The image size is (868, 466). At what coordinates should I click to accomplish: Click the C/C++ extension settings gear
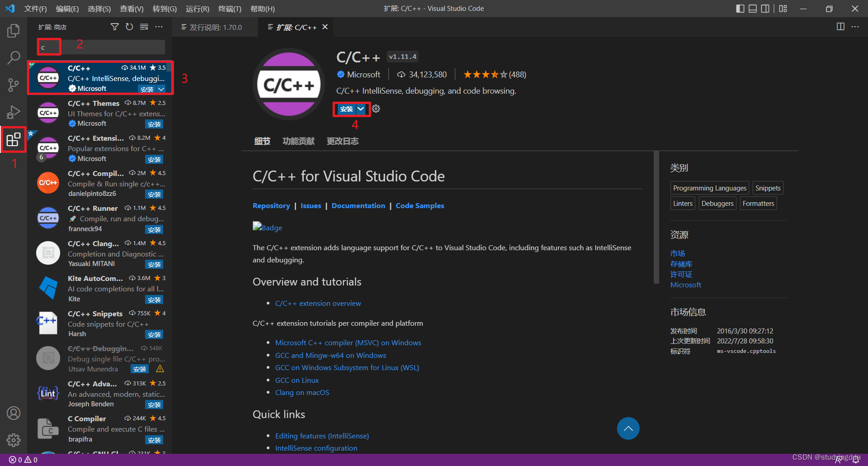click(376, 109)
